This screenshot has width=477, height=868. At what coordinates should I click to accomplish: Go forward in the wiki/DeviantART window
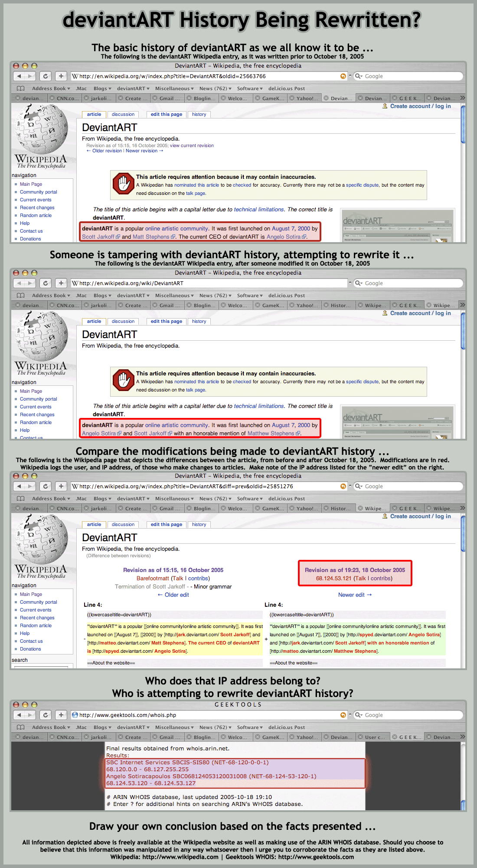(x=30, y=283)
